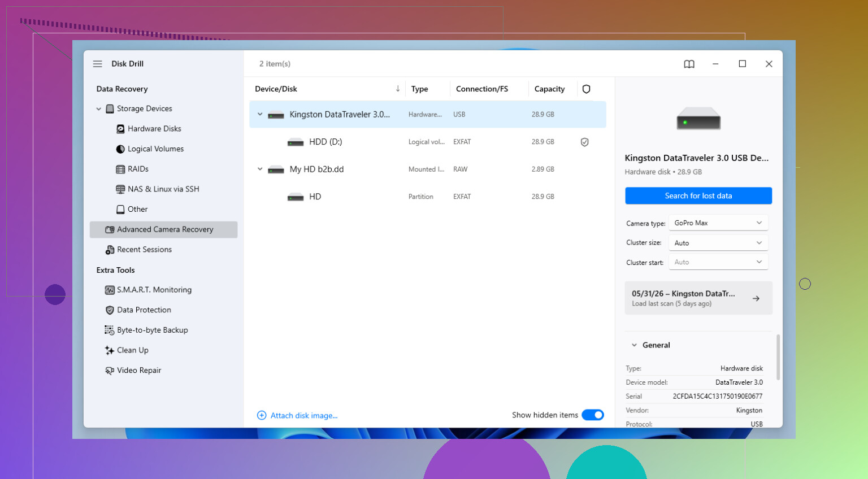
Task: Click the 2.89 GB capacity cell
Action: click(542, 169)
